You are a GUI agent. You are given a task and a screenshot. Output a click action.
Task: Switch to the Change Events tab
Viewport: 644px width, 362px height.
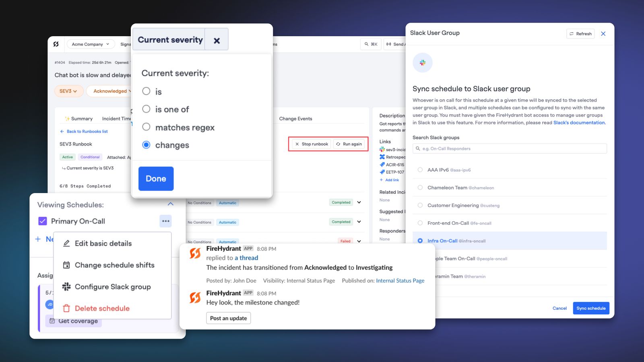(x=295, y=119)
